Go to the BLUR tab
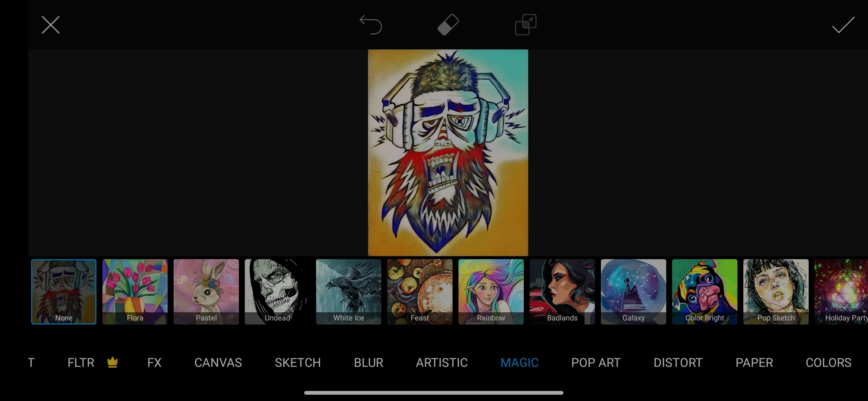Screen dimensions: 868x401 [368, 362]
